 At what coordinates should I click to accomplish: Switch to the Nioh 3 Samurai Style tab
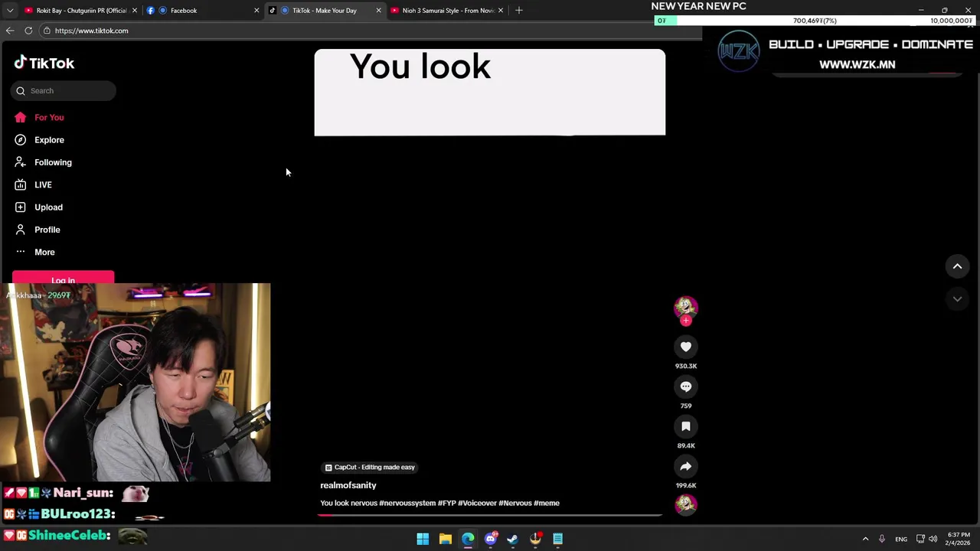tap(446, 10)
